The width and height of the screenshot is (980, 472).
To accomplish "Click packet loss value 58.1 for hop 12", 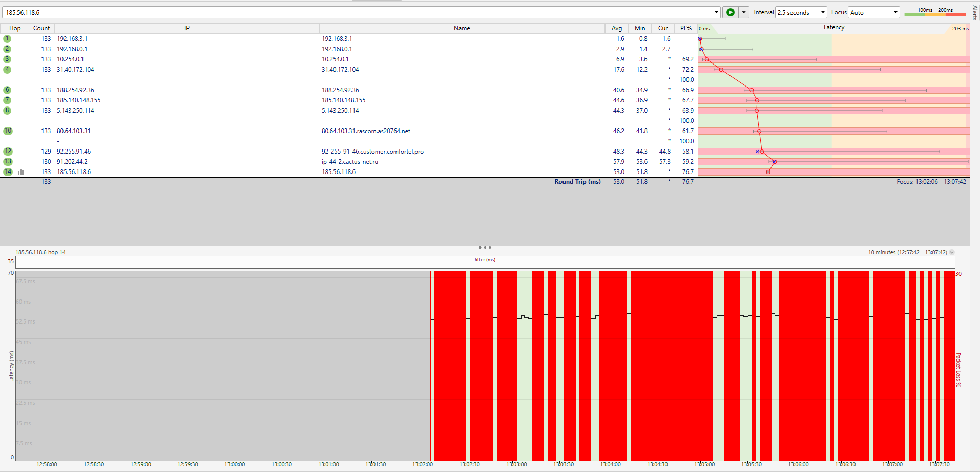I will (x=687, y=152).
